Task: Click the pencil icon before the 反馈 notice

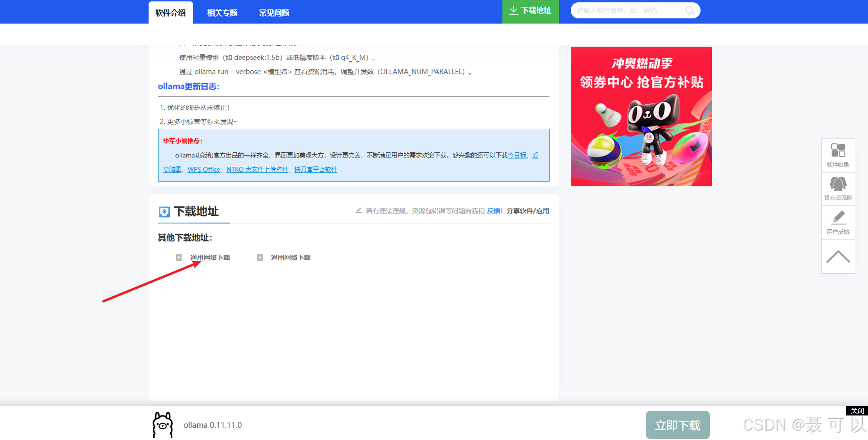Action: [x=359, y=211]
